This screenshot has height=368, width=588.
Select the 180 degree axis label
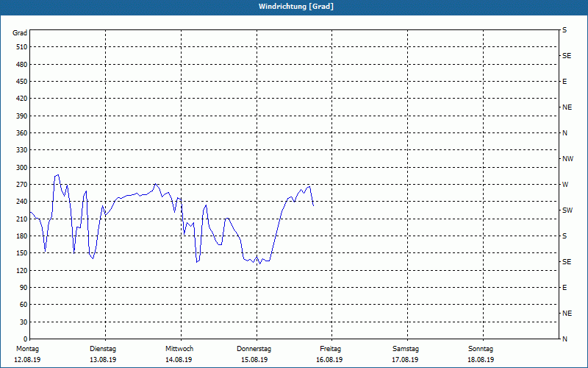coord(21,236)
